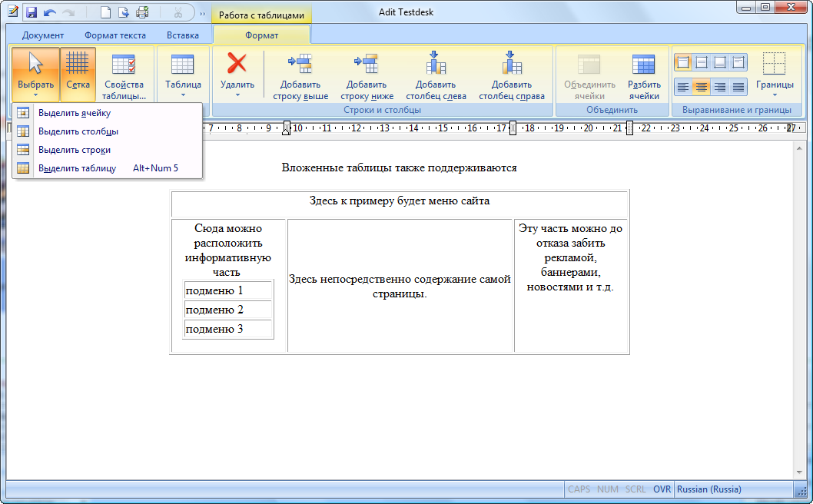The image size is (813, 504).
Task: Click Добавить столбец слева
Action: click(436, 76)
